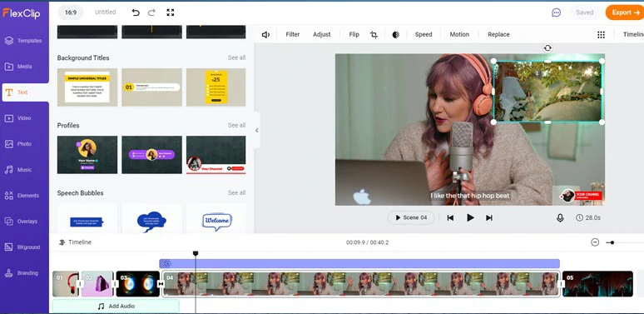Click the volume speaker icon in toolbar
Screen dimensions: 644x314
265,34
